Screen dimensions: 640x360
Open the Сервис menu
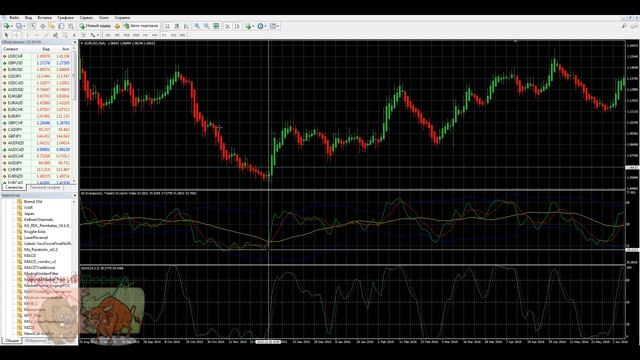click(86, 18)
